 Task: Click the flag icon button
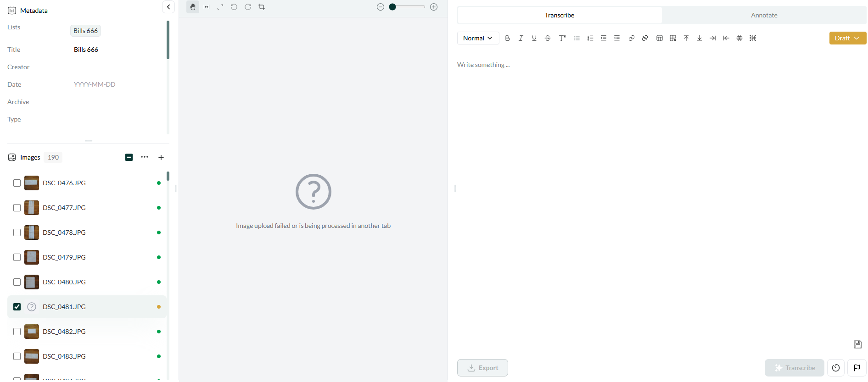tap(857, 368)
